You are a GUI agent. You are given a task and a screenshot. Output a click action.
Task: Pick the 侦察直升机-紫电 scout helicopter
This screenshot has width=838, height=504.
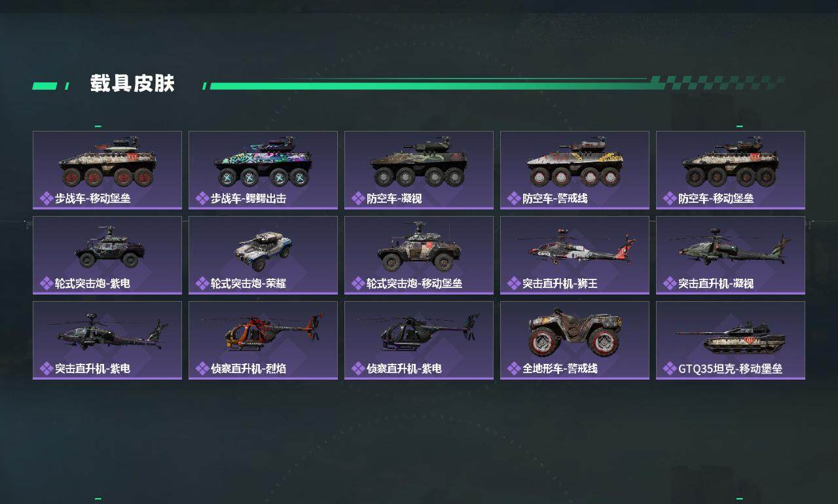pos(419,340)
